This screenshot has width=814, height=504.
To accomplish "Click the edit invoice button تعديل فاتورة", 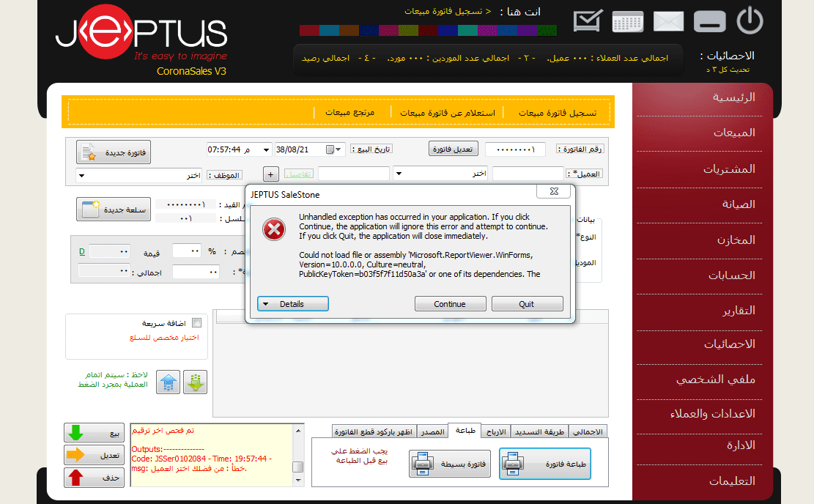I will point(454,149).
